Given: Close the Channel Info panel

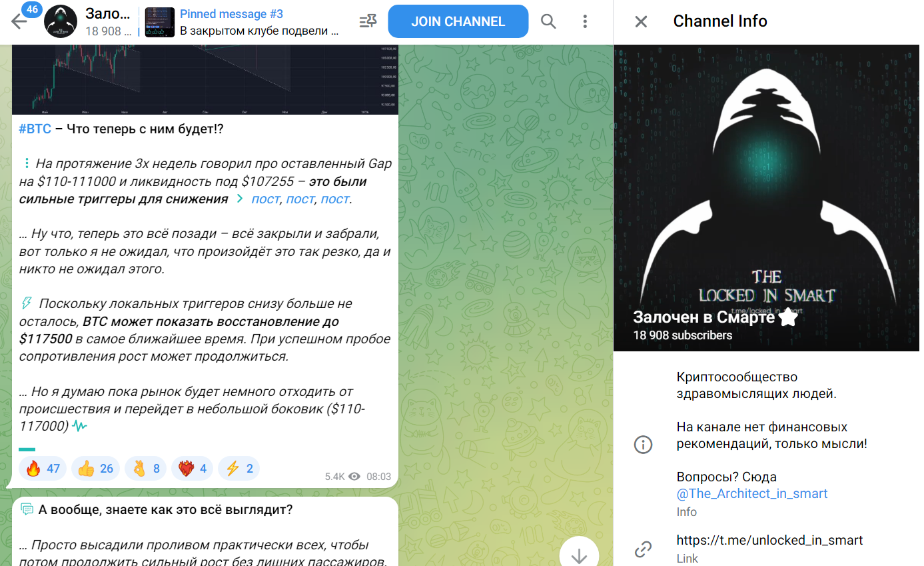Looking at the screenshot, I should [641, 22].
